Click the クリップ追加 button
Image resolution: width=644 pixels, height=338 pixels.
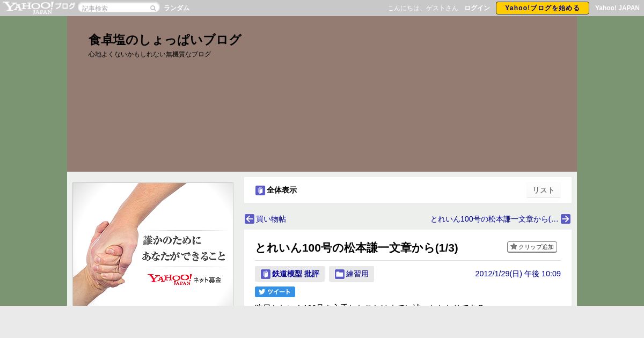[532, 247]
